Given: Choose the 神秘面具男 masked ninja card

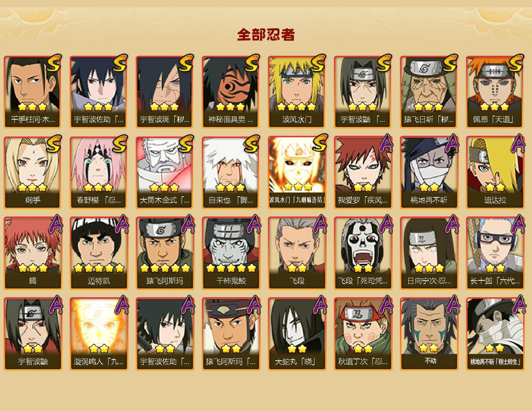Looking at the screenshot, I should click(x=231, y=92).
